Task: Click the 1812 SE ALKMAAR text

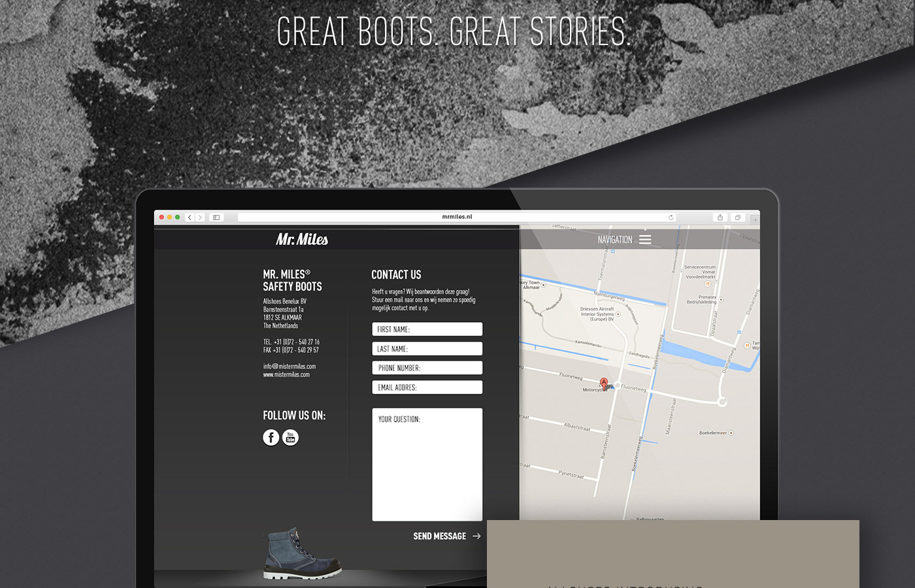Action: pyautogui.click(x=282, y=318)
